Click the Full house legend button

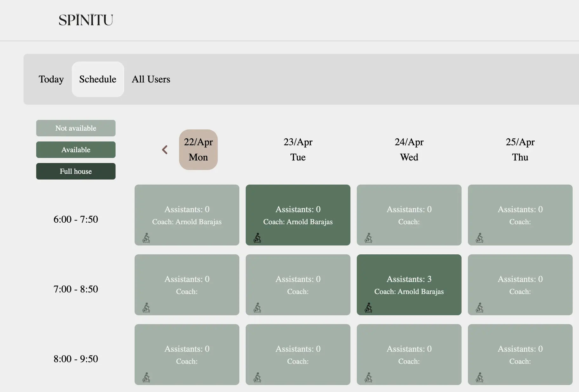pyautogui.click(x=76, y=171)
